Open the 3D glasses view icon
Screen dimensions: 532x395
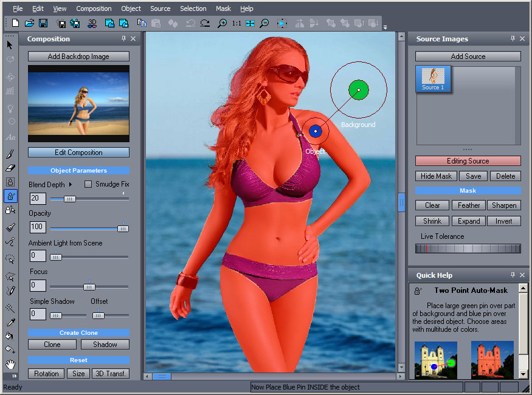(x=92, y=24)
